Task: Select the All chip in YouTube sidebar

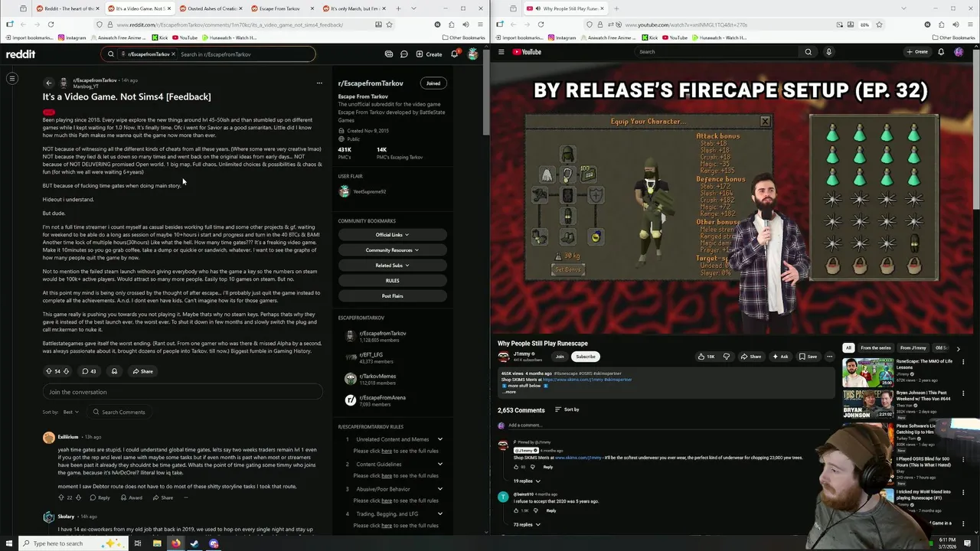Action: (848, 348)
